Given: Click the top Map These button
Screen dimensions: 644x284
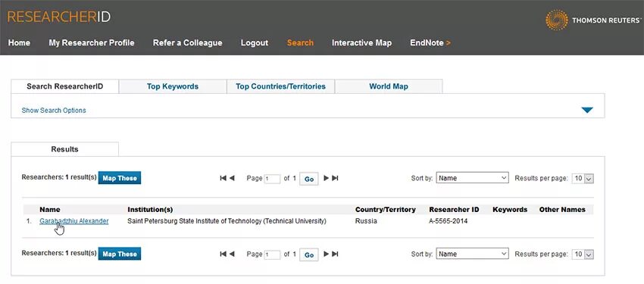Looking at the screenshot, I should coord(120,178).
